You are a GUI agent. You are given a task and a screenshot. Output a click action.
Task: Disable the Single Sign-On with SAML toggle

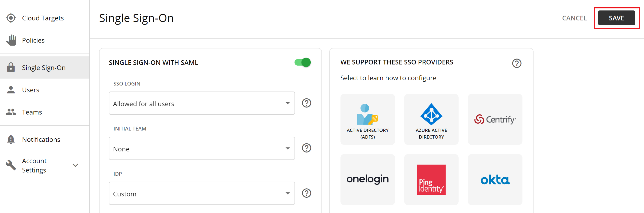point(303,62)
